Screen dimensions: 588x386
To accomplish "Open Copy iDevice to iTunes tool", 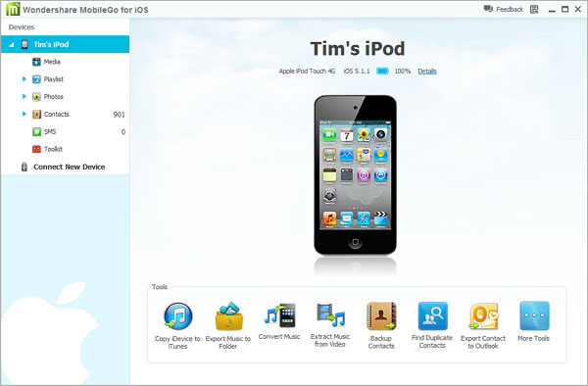I will tap(177, 326).
